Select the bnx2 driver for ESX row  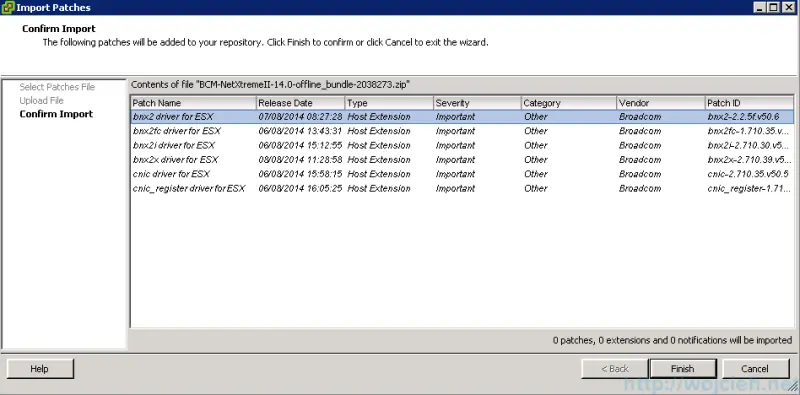462,117
